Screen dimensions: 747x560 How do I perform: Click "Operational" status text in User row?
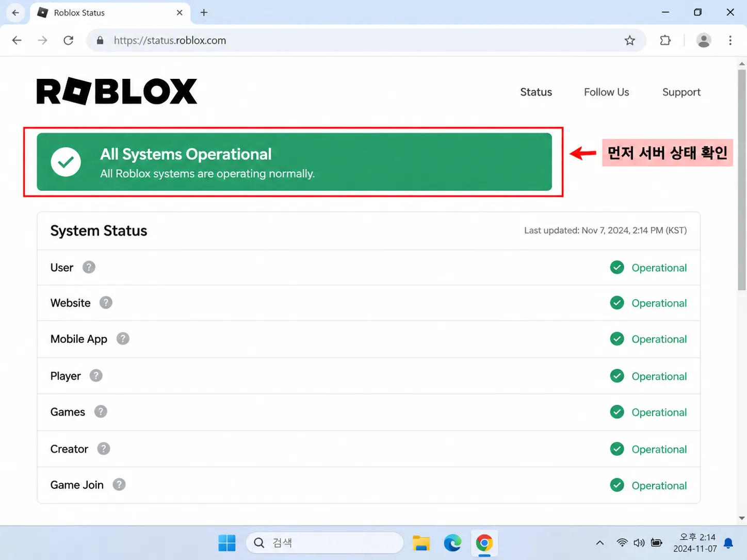pos(659,268)
